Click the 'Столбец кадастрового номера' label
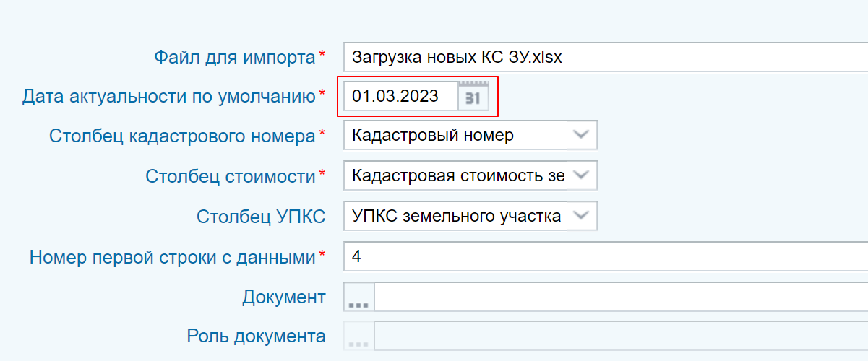Screen dimensions: 868x361 pyautogui.click(x=183, y=136)
